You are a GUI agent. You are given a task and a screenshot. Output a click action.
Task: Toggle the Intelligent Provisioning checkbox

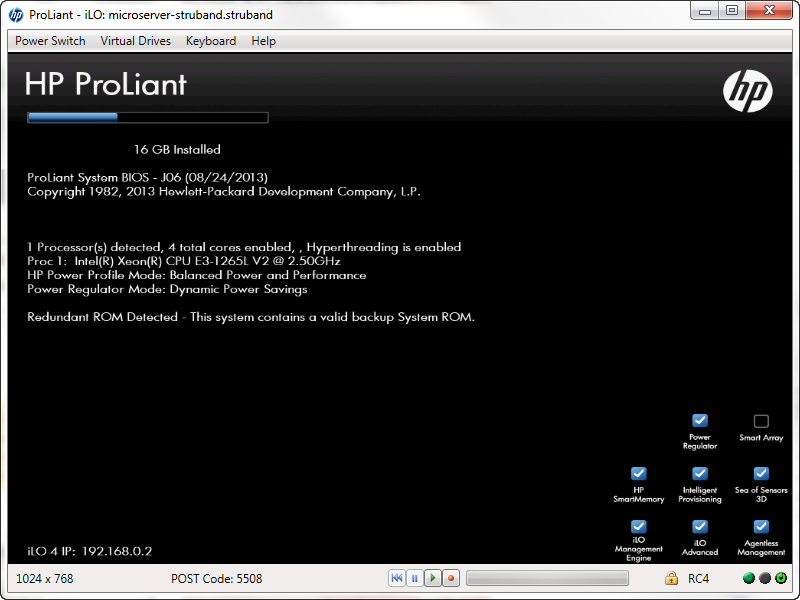[700, 474]
